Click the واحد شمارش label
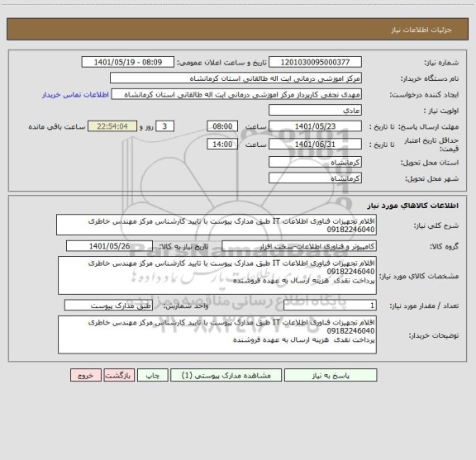This screenshot has height=460, width=476. (186, 306)
